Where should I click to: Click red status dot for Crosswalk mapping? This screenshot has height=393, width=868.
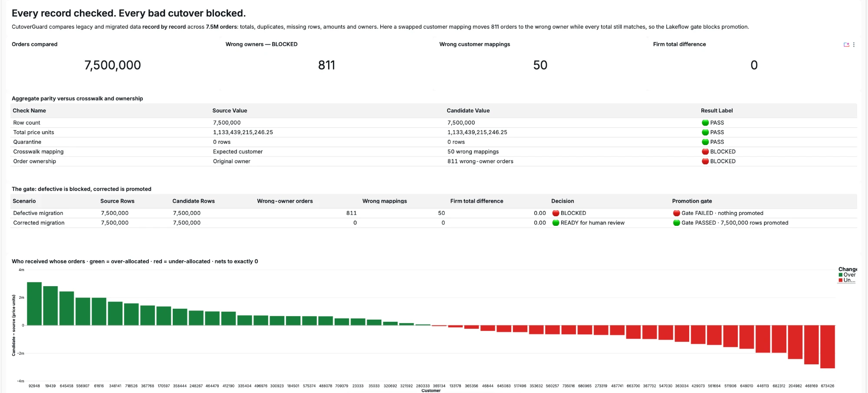[x=705, y=152]
